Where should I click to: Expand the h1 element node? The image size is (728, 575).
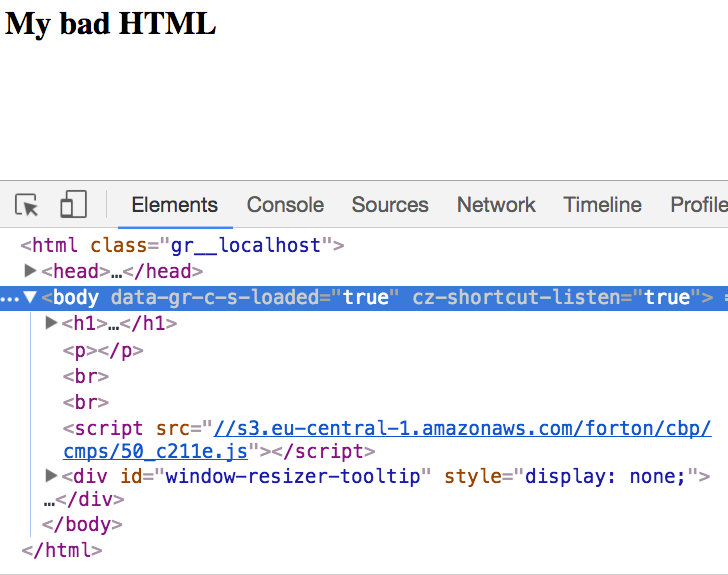[x=51, y=322]
